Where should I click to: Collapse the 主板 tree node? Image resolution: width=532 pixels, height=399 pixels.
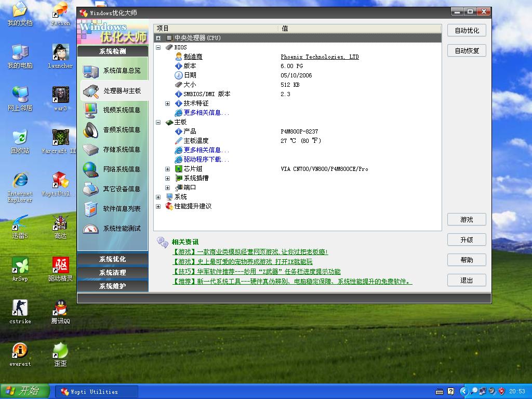[158, 122]
